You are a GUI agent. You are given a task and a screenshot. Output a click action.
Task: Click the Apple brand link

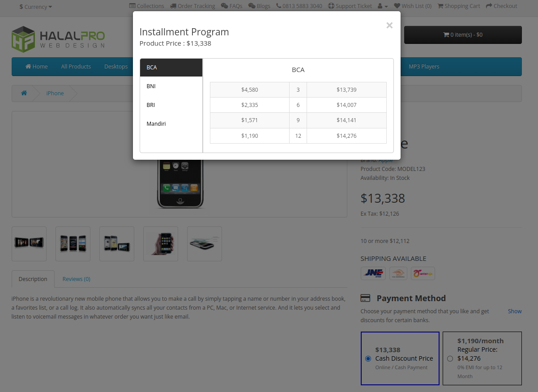[x=385, y=160]
